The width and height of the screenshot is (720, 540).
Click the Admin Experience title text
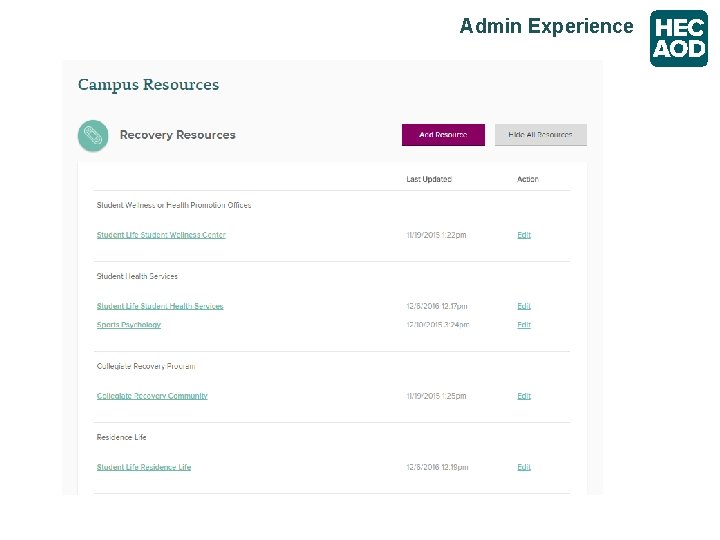[x=546, y=26]
